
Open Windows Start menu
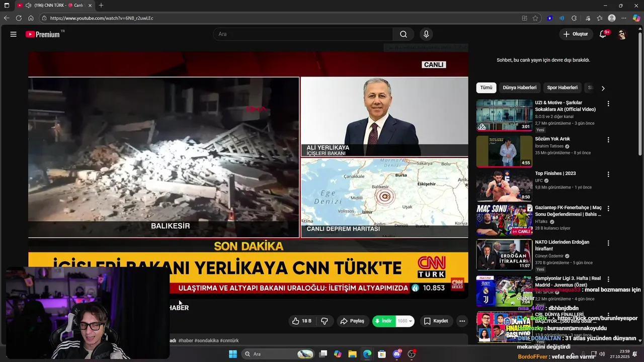pyautogui.click(x=233, y=354)
